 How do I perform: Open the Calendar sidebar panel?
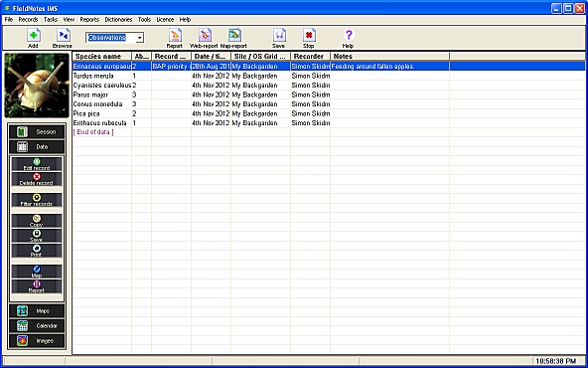(x=37, y=326)
